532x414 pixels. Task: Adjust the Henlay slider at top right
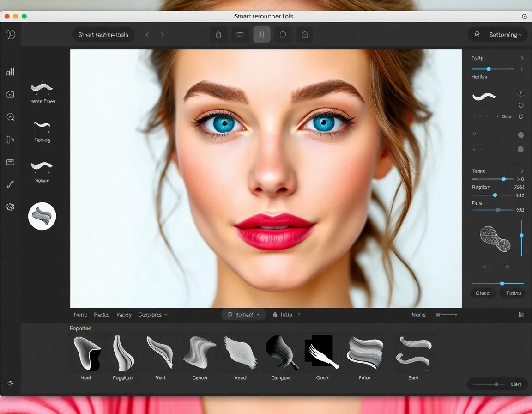point(488,68)
